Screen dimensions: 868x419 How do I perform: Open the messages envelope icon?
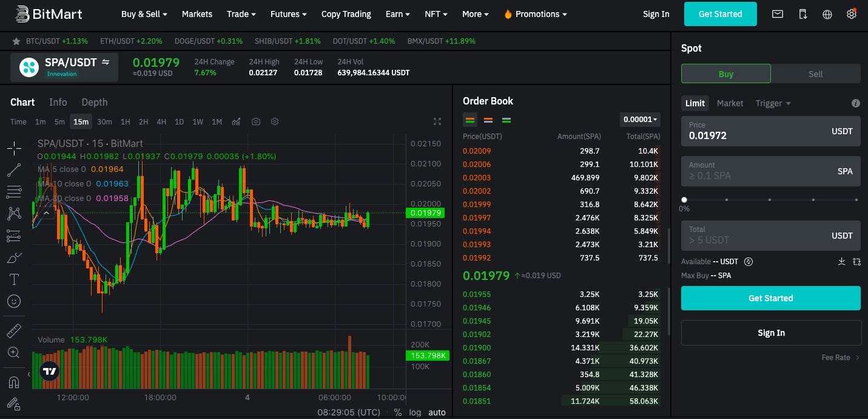(778, 14)
